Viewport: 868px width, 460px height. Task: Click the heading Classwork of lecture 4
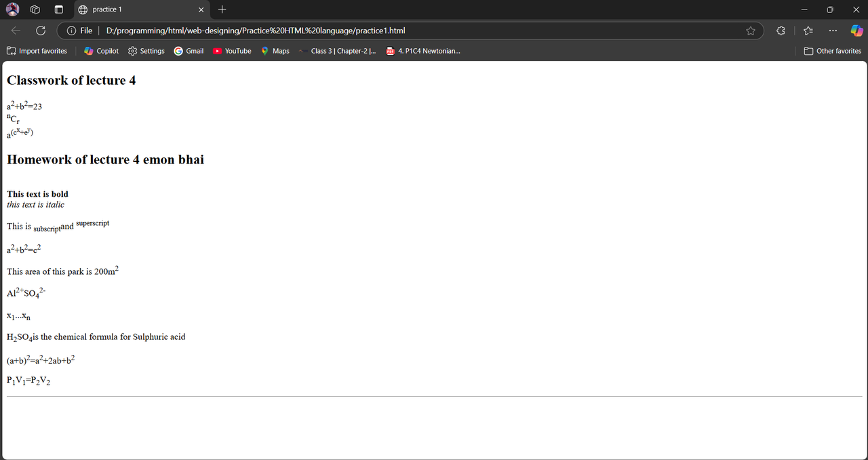[x=71, y=80]
